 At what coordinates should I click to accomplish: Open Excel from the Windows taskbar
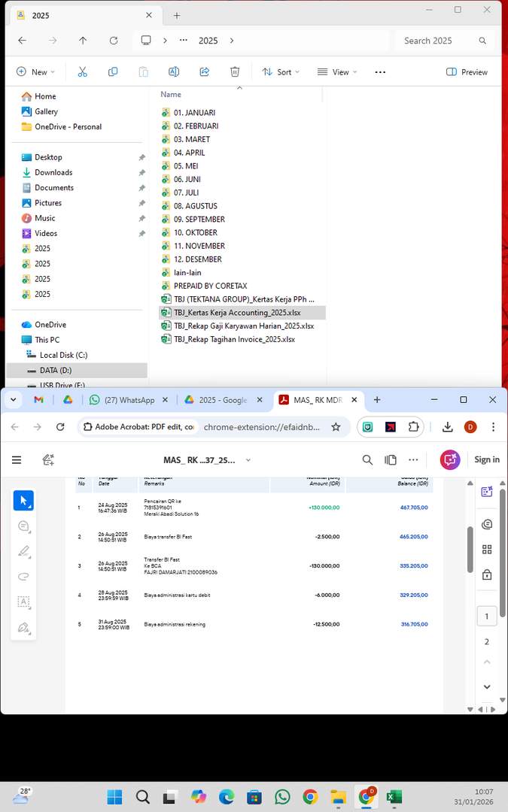(394, 796)
